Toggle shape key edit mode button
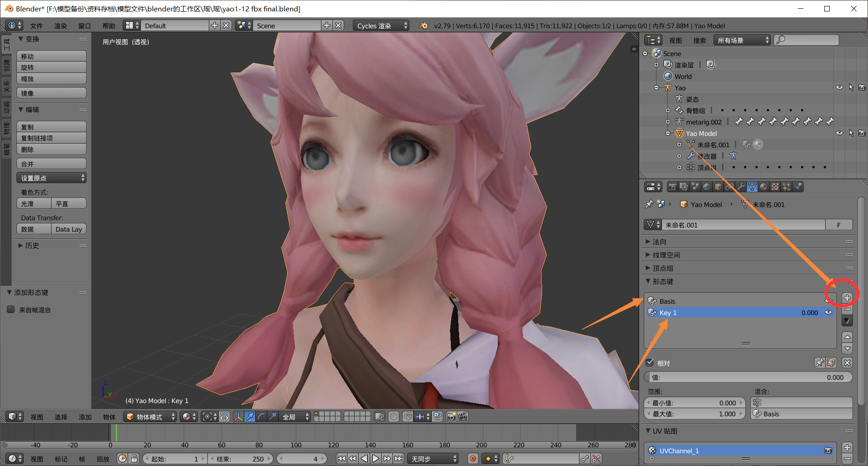This screenshot has width=868, height=466. pos(831,363)
